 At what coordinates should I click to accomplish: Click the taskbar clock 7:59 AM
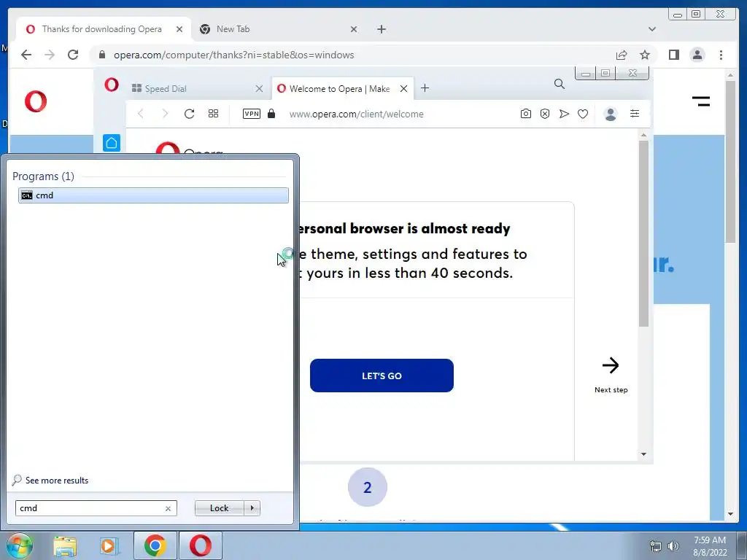click(x=710, y=540)
